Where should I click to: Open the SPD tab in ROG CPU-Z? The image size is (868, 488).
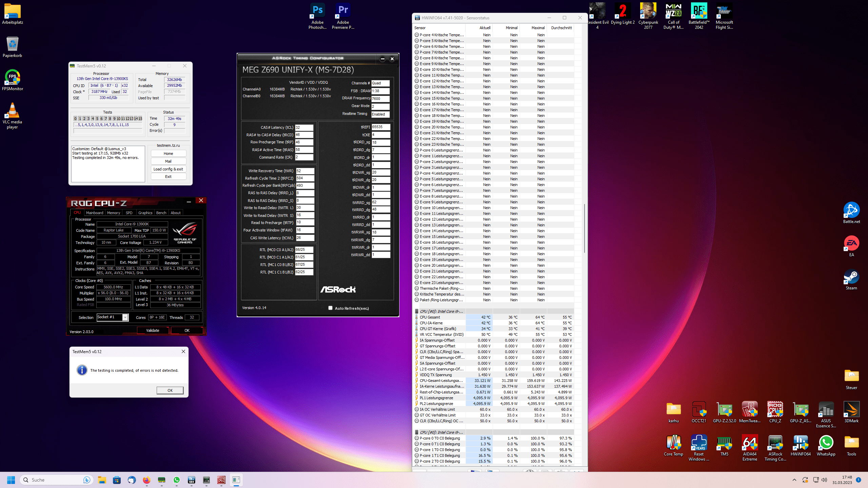[x=129, y=213]
